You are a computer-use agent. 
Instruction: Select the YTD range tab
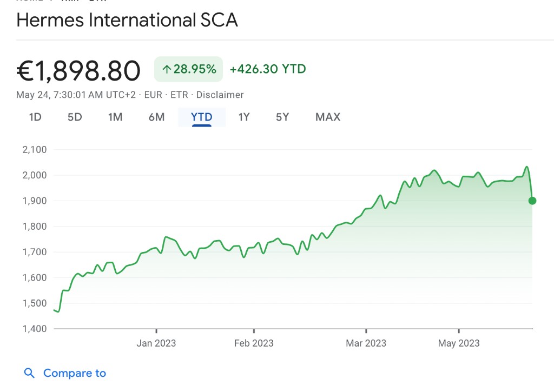[202, 117]
